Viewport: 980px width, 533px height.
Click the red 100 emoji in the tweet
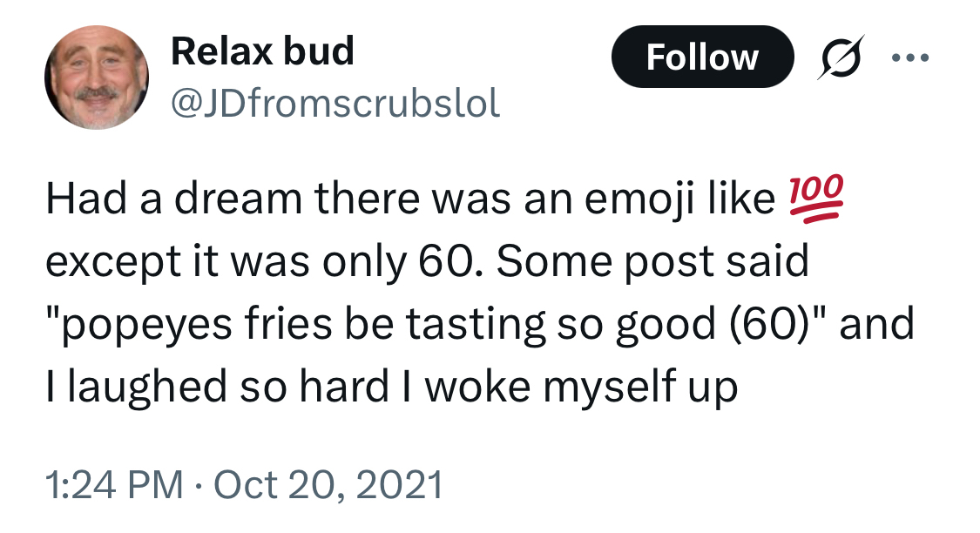[817, 199]
